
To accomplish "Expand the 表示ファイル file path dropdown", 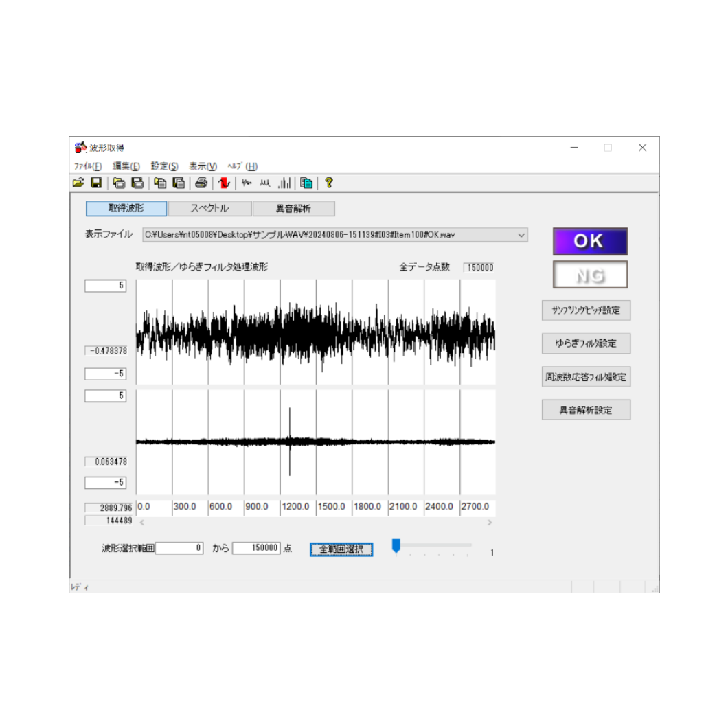I will [521, 235].
